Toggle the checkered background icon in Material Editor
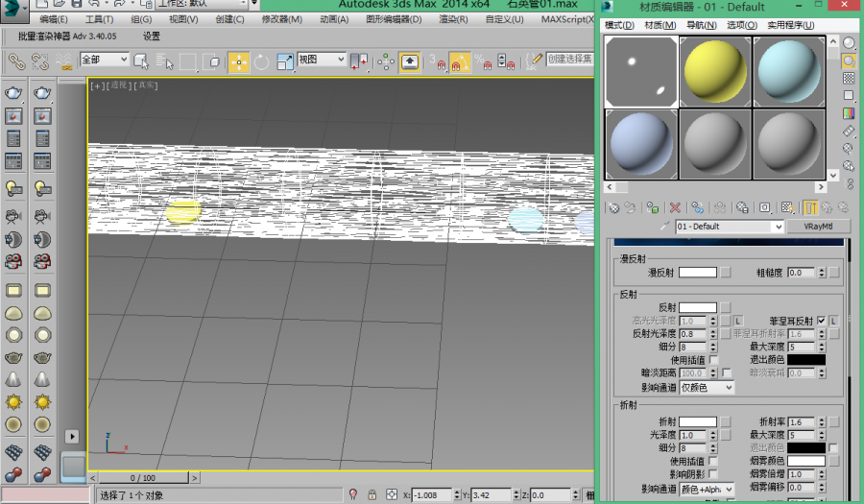Viewport: 864px width, 504px height. (850, 78)
